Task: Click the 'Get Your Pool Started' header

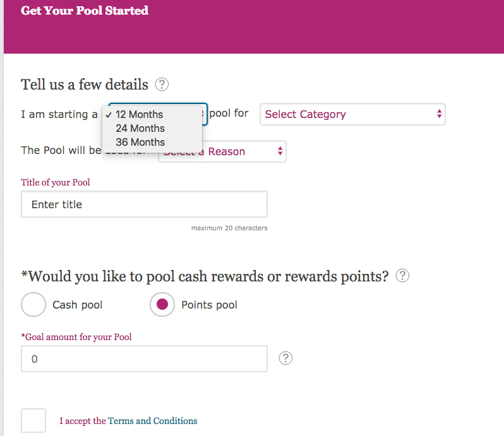Action: point(85,11)
